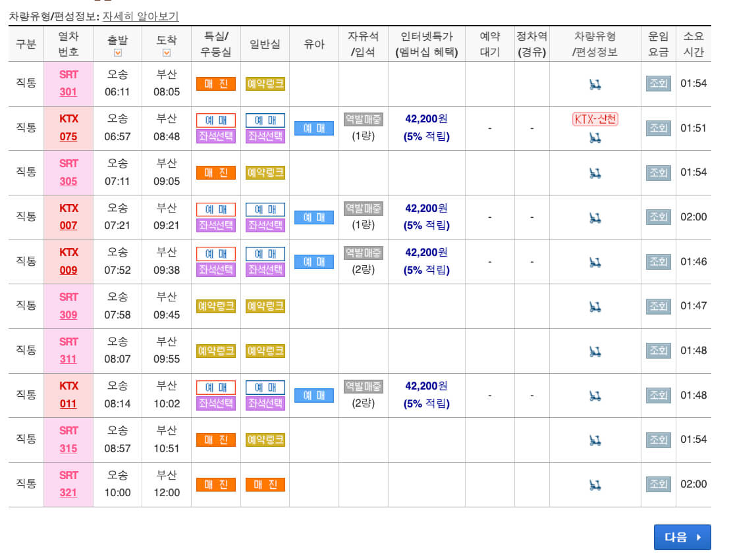The width and height of the screenshot is (733, 560).
Task: Check fare with 조회 for SRT 305
Action: click(658, 173)
